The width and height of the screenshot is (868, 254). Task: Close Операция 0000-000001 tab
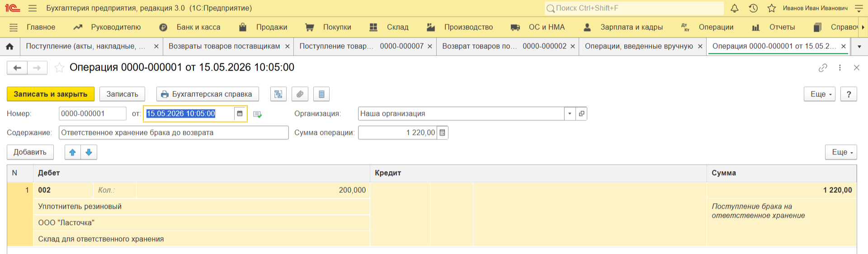coord(844,46)
